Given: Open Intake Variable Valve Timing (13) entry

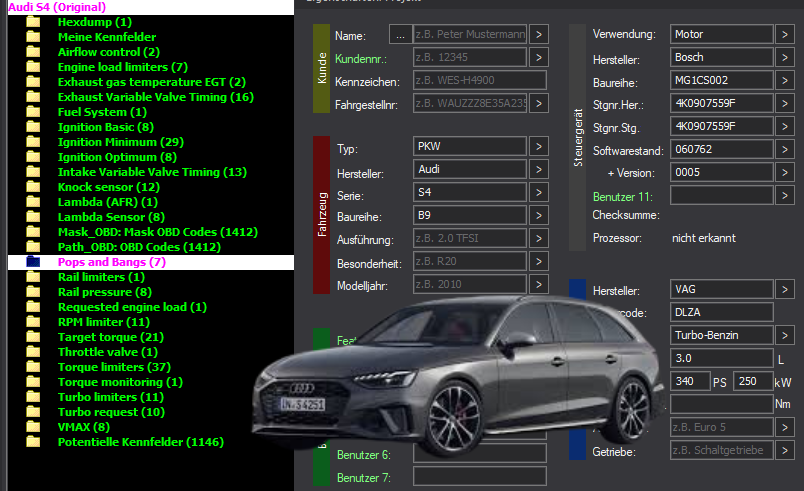Looking at the screenshot, I should click(x=152, y=172).
